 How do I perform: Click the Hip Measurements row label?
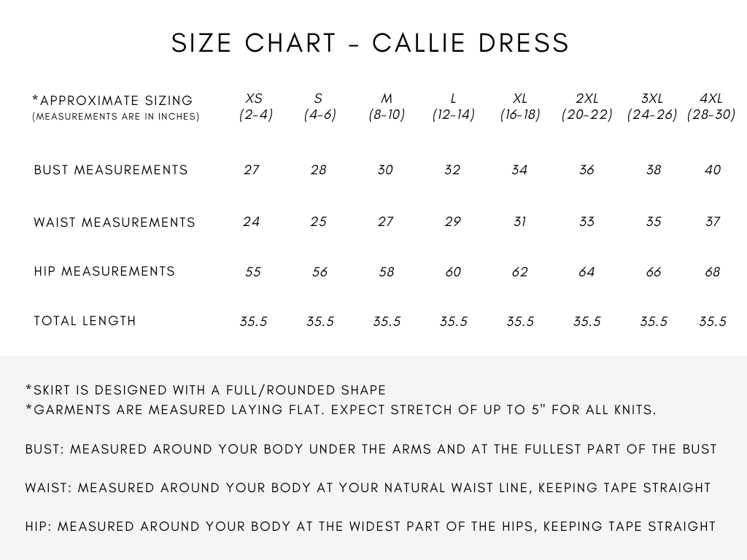104,271
